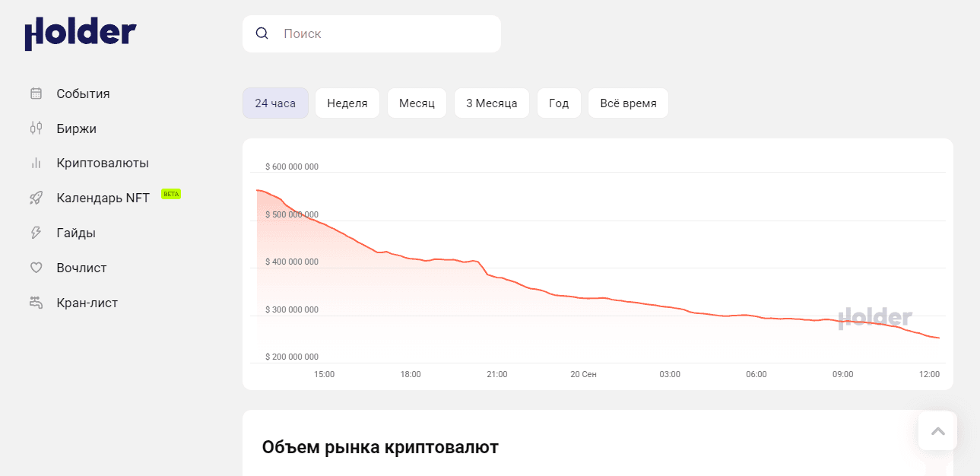Open the Календарь NFT rocket icon
This screenshot has width=980, height=476.
coord(36,198)
